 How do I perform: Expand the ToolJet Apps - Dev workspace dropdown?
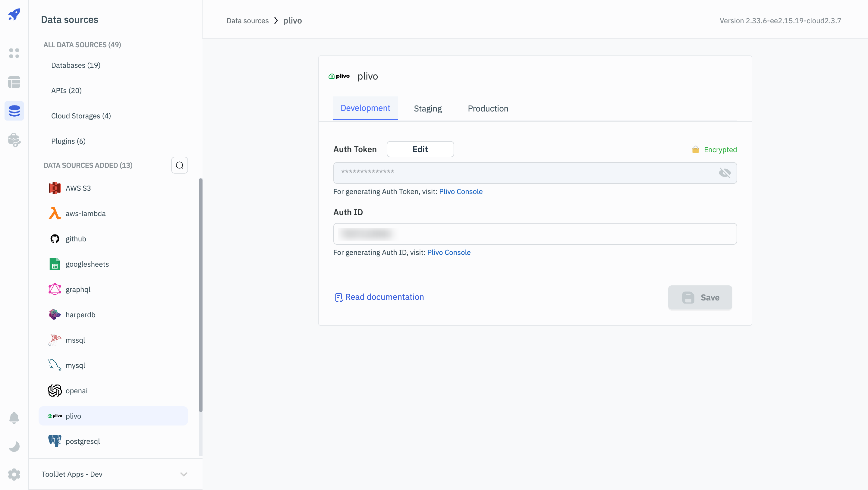(x=183, y=474)
